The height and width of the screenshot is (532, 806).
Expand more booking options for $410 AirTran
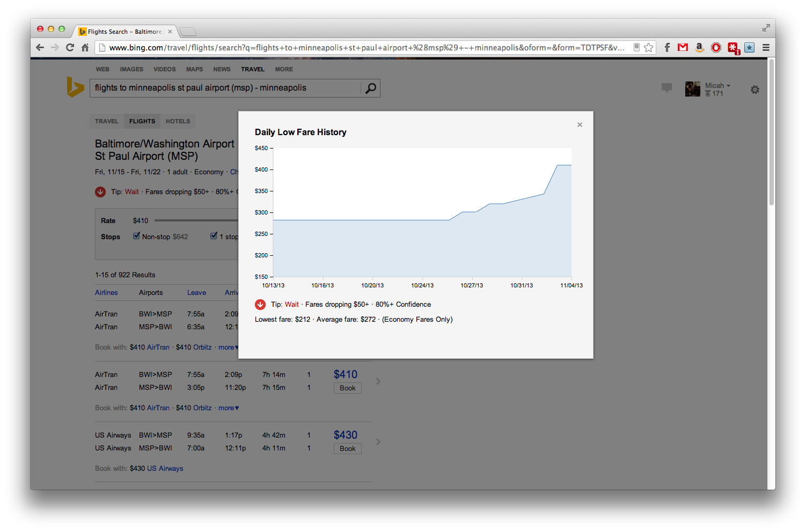[228, 408]
